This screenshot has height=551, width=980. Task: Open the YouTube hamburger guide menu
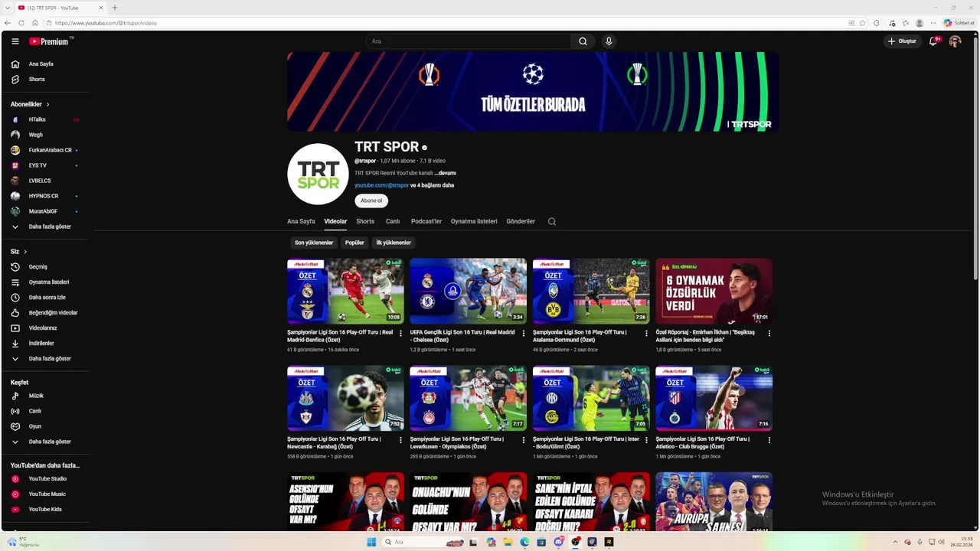tap(15, 41)
